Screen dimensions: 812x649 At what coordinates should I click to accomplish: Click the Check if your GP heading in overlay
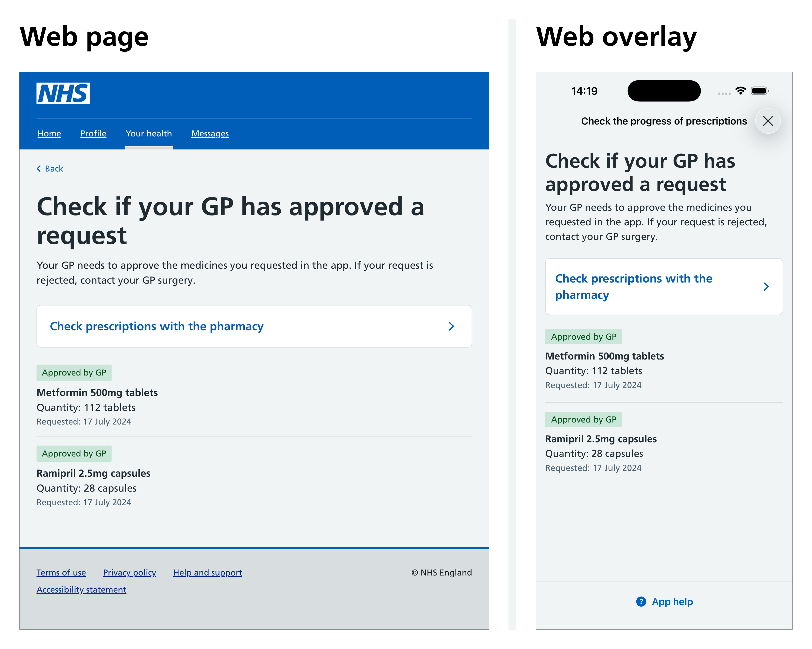point(640,172)
